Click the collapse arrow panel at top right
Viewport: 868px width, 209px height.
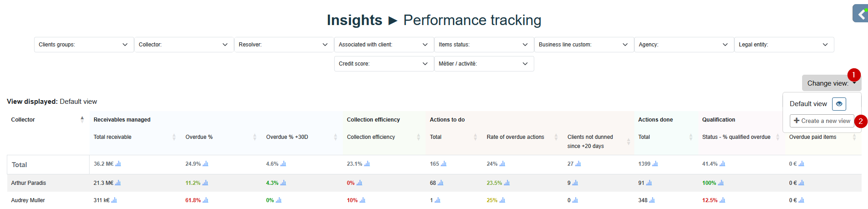click(x=861, y=14)
